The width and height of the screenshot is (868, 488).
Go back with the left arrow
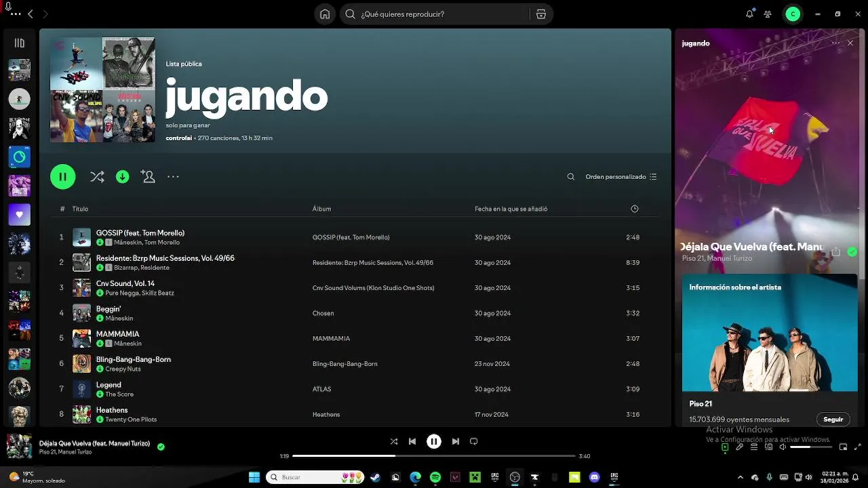point(31,14)
